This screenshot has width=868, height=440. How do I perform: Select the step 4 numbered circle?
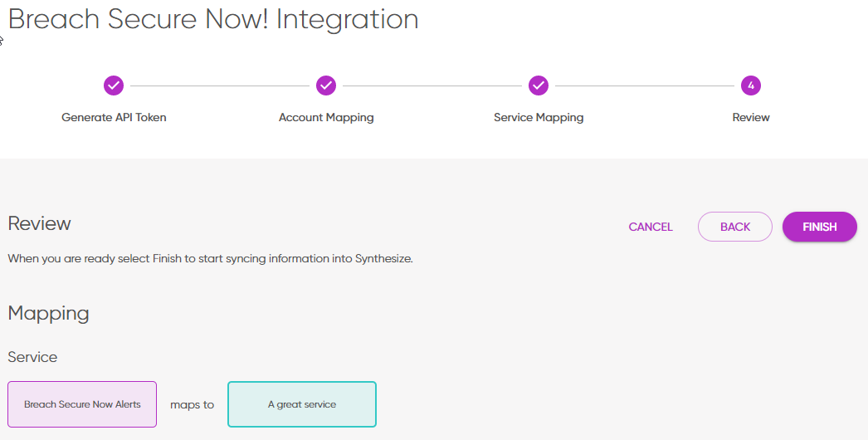click(751, 86)
